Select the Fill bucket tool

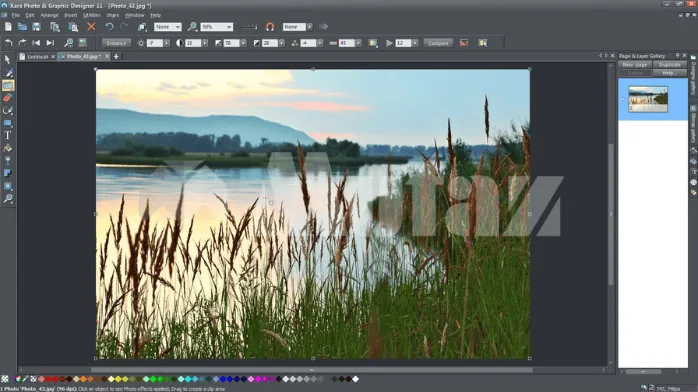(8, 148)
